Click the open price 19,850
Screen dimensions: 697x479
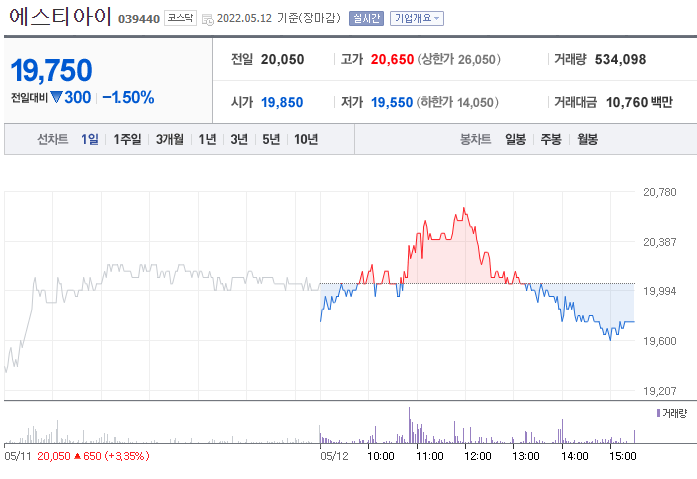tap(282, 103)
